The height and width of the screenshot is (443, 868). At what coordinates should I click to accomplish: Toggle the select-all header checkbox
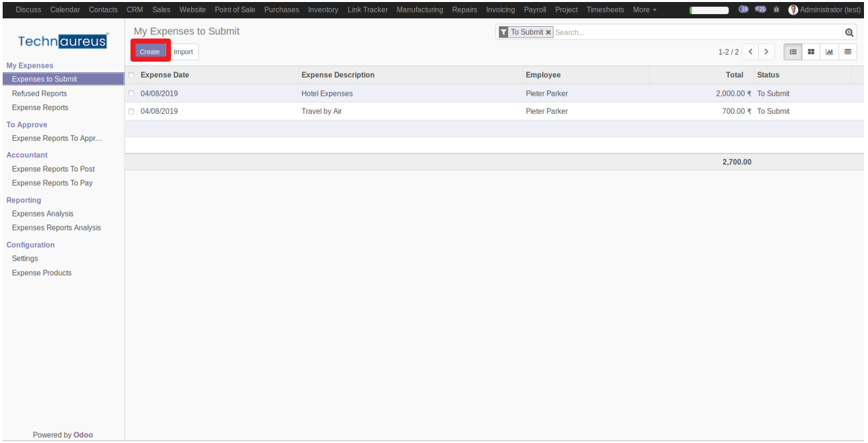tap(131, 75)
